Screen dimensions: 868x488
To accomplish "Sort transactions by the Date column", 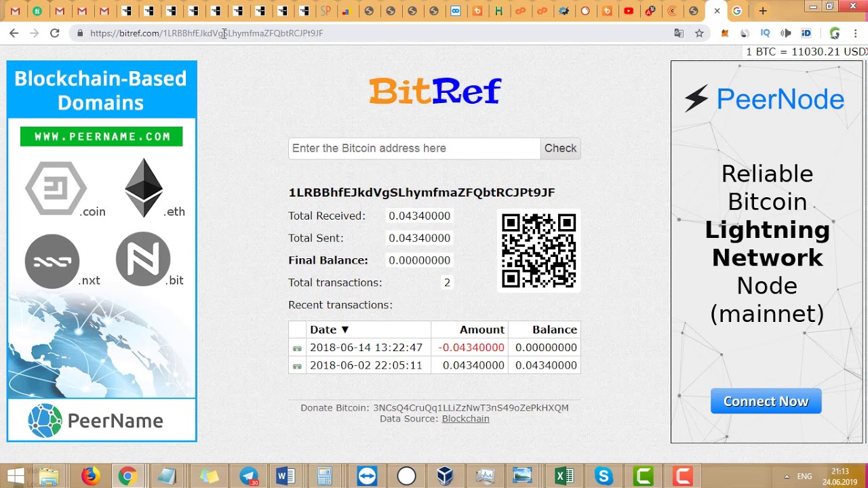I will coord(330,329).
